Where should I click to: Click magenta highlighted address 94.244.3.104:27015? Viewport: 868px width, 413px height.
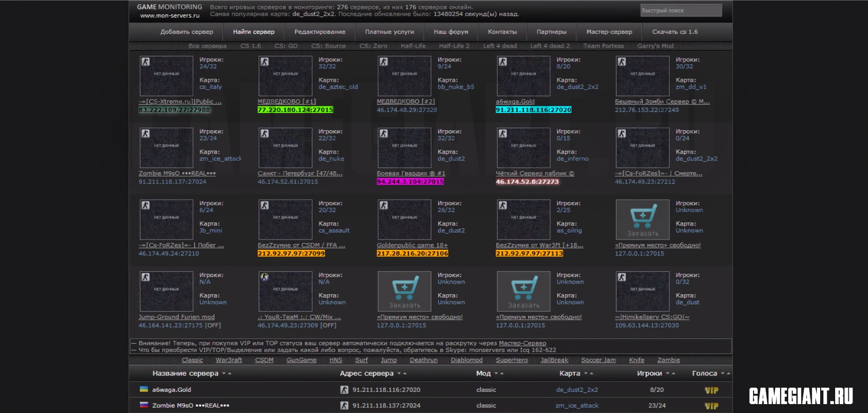410,181
